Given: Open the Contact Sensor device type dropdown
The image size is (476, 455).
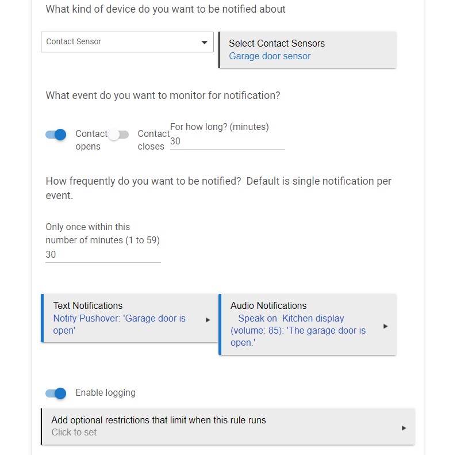Looking at the screenshot, I should click(127, 42).
